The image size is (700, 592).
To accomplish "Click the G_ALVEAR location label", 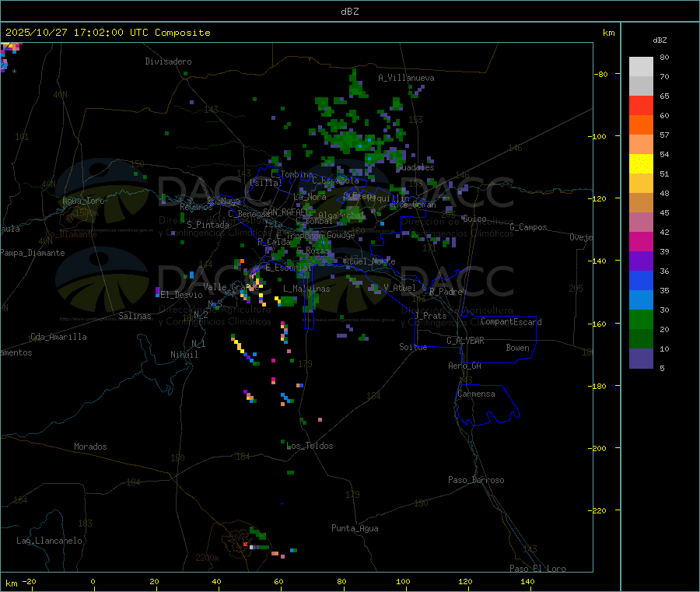I will click(x=465, y=341).
